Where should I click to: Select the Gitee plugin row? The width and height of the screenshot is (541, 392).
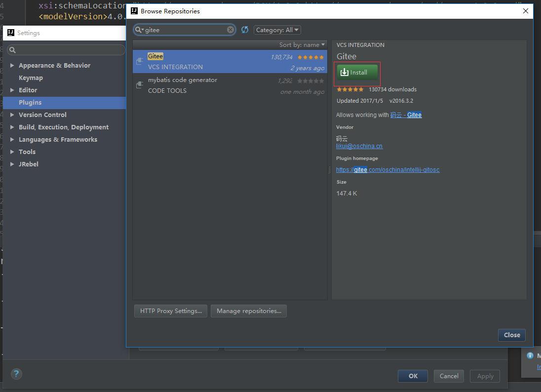click(x=230, y=61)
